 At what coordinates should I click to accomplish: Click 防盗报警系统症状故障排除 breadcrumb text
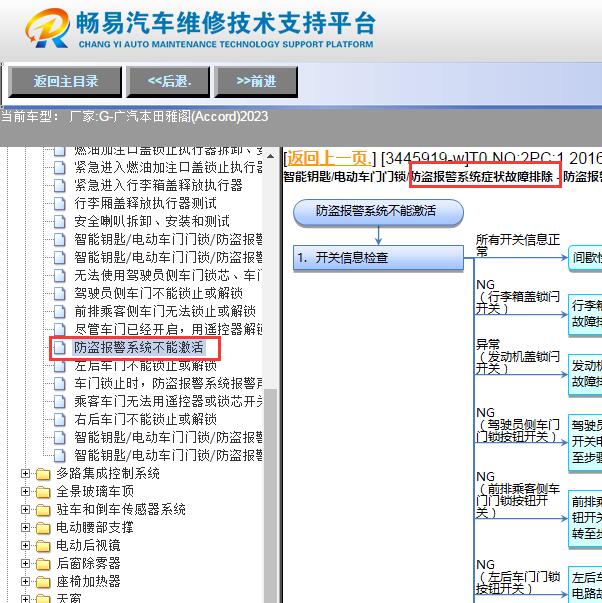(x=482, y=177)
